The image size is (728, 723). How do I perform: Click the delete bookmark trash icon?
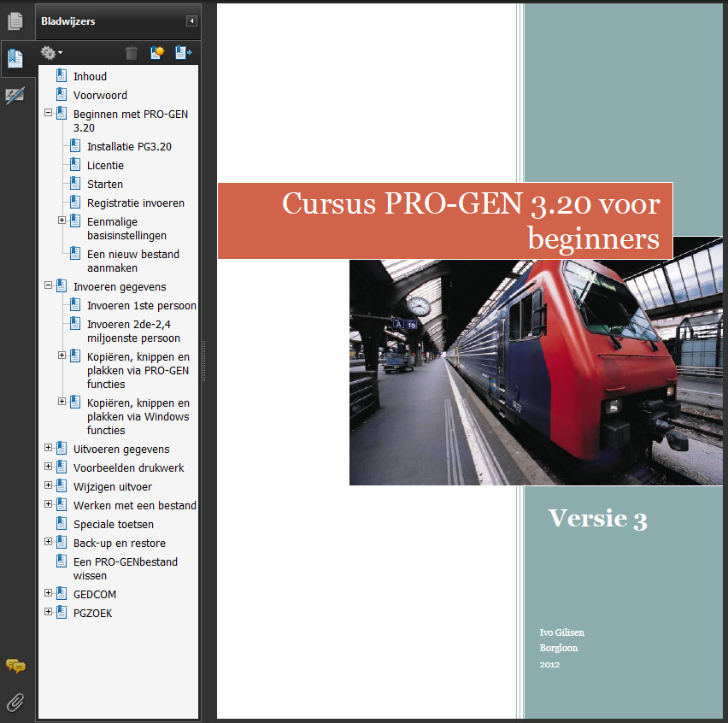point(132,53)
